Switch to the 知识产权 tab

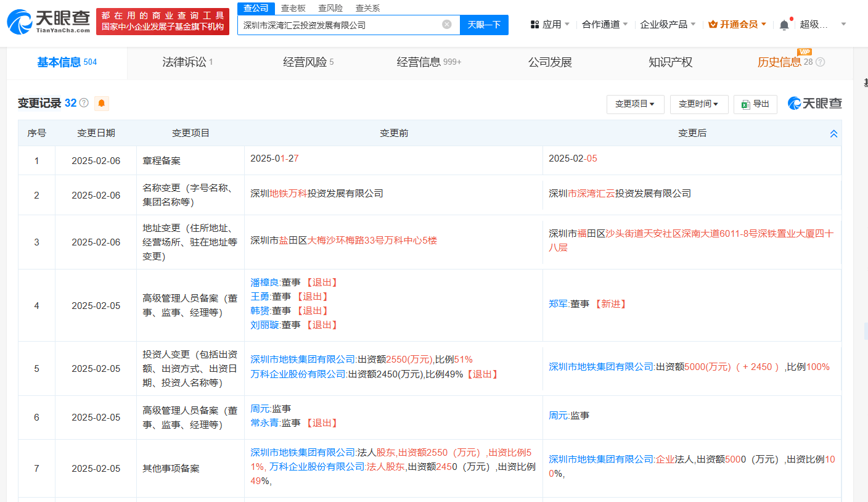[x=670, y=62]
